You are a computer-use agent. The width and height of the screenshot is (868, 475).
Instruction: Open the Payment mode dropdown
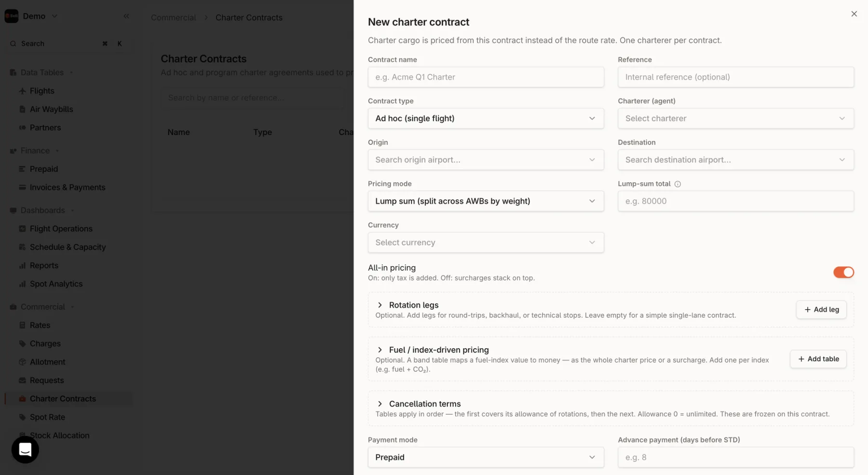tap(486, 457)
